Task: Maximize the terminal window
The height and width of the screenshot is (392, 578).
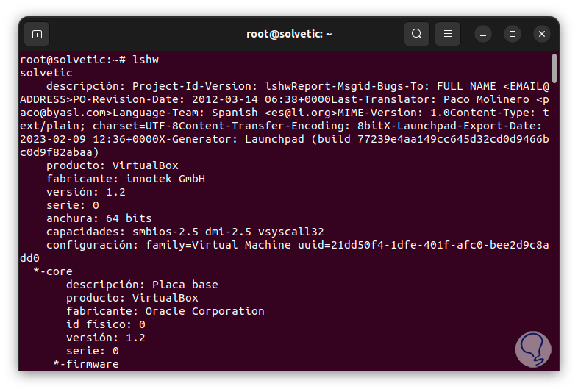Action: tap(513, 34)
